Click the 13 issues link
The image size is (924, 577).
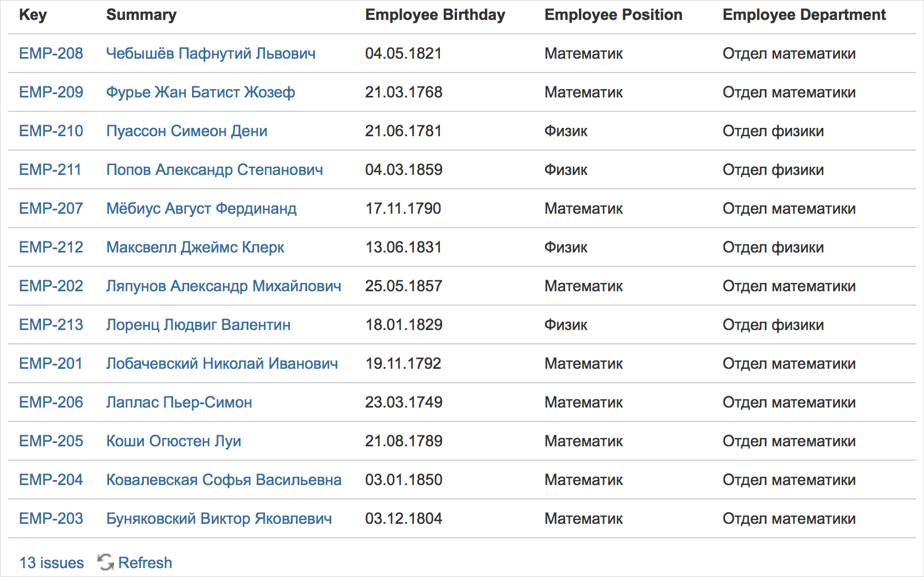tap(51, 562)
